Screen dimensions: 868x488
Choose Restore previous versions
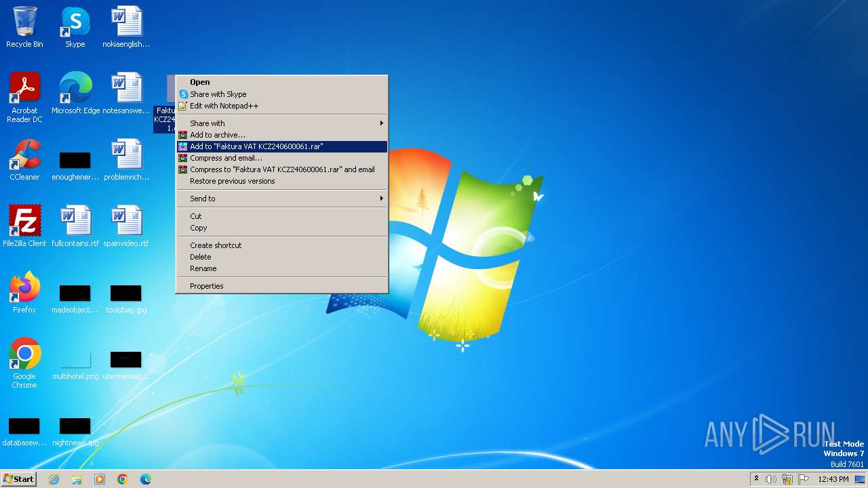pos(281,181)
